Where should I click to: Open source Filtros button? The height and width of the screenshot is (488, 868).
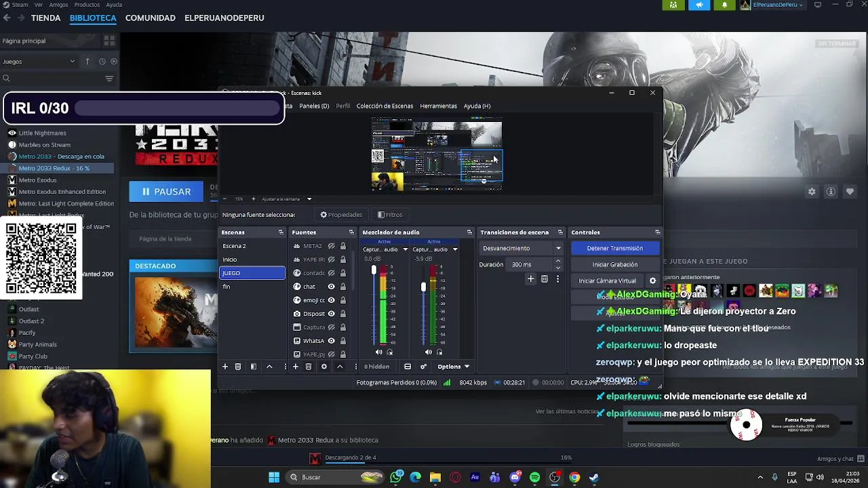[390, 215]
